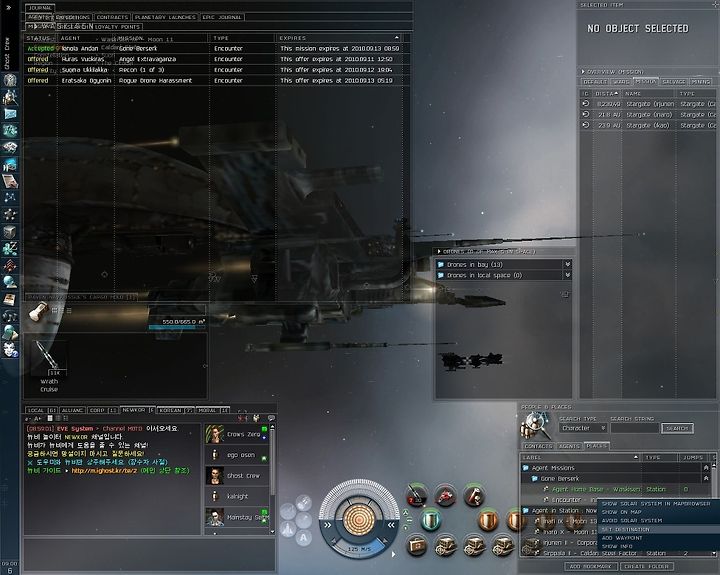The width and height of the screenshot is (720, 575).
Task: Open Agents tab in People & Places
Action: click(569, 446)
